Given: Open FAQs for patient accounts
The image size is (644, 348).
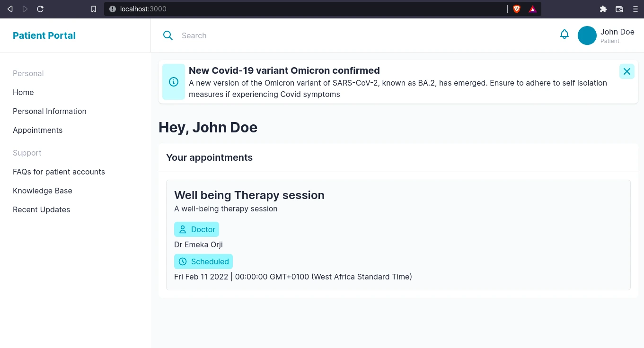Looking at the screenshot, I should click(x=59, y=172).
